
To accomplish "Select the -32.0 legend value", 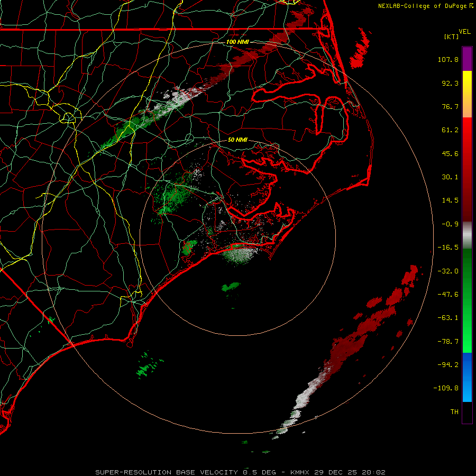I will point(448,271).
